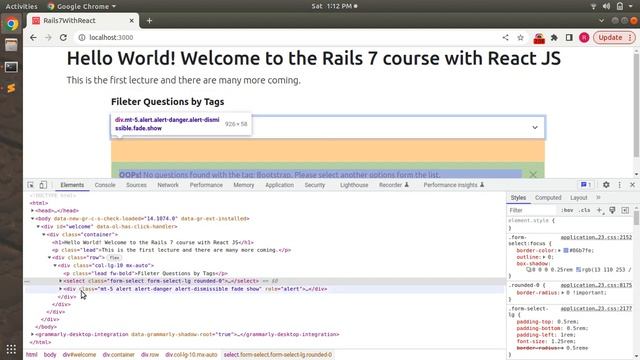Image resolution: width=640 pixels, height=360 pixels.
Task: Collapse the div class row node
Action: pos(49,258)
